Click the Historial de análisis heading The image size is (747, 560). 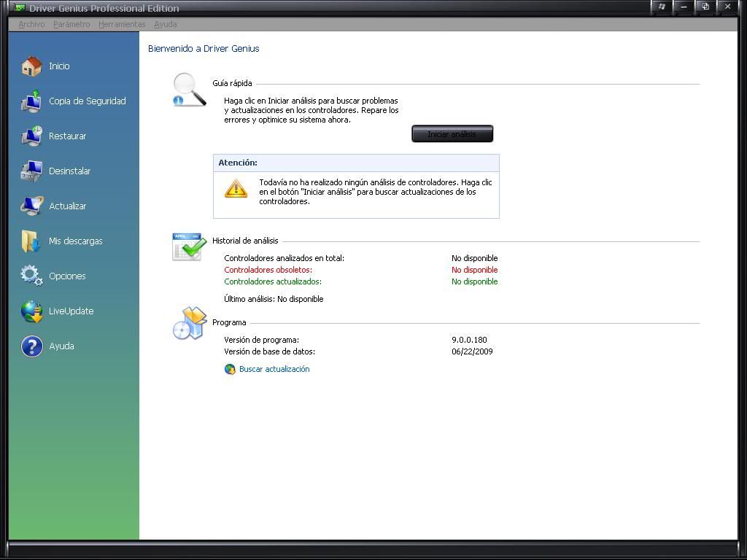pyautogui.click(x=245, y=241)
